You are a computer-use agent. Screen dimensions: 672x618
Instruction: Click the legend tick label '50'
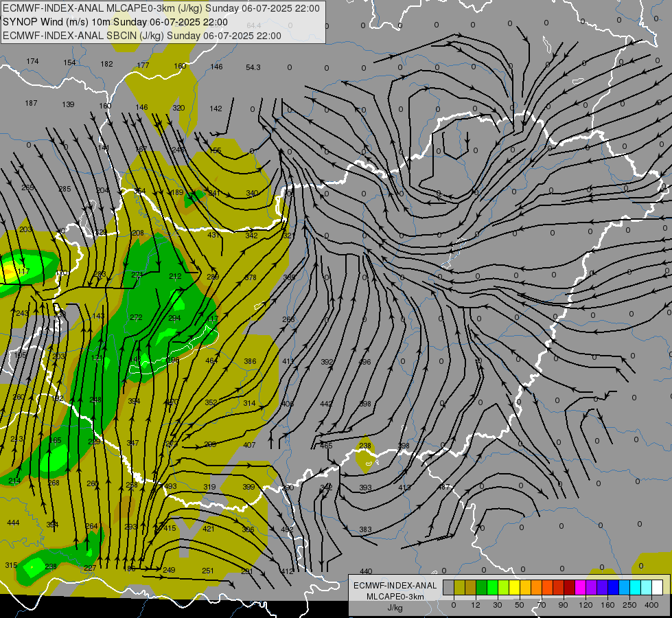click(x=520, y=605)
